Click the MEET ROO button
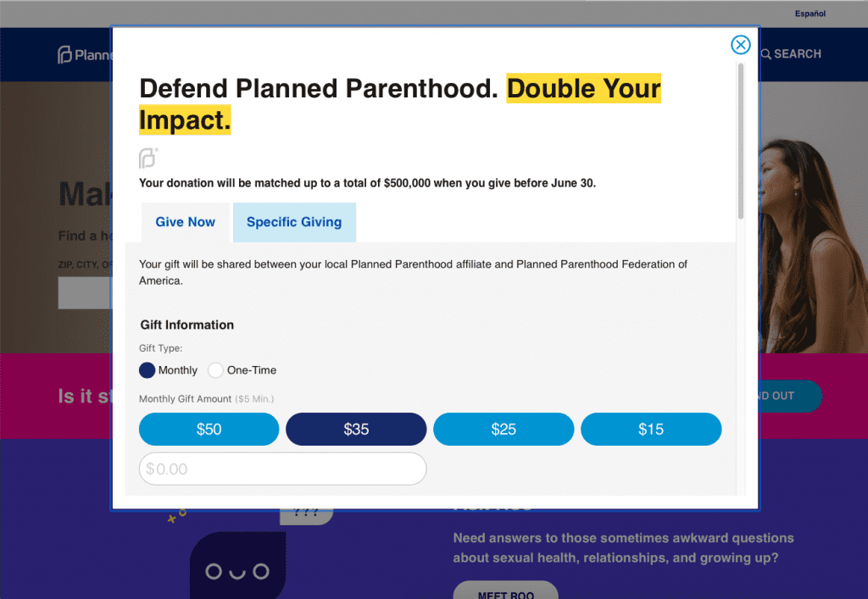Image resolution: width=868 pixels, height=599 pixels. pyautogui.click(x=505, y=593)
